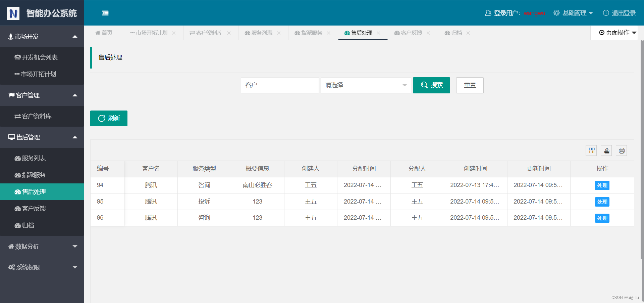
Task: Open the 请选择 dropdown
Action: 366,85
